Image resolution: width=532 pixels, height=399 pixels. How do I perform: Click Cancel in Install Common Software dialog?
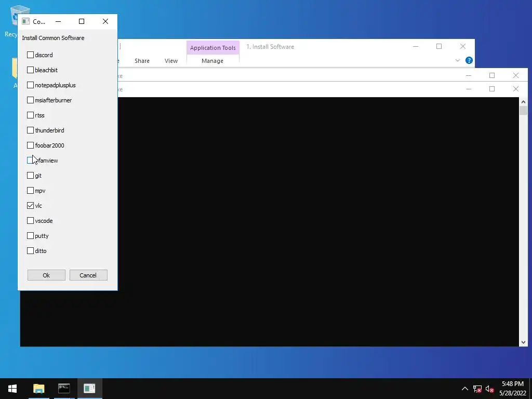point(88,275)
